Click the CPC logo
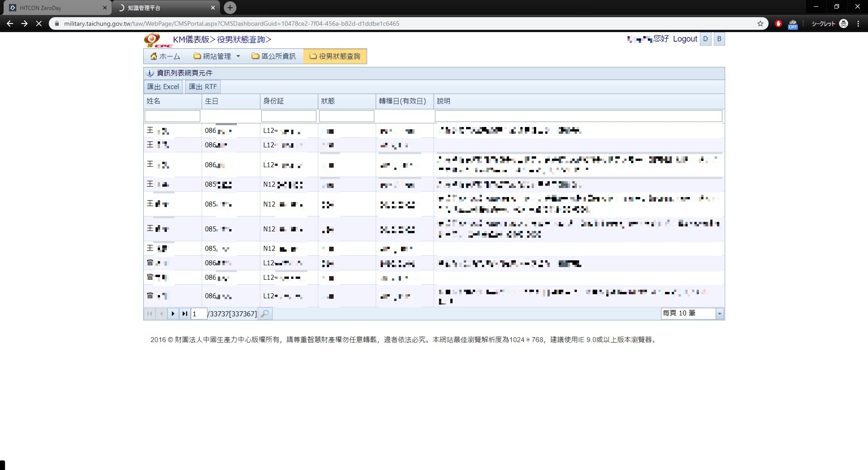 pyautogui.click(x=158, y=41)
